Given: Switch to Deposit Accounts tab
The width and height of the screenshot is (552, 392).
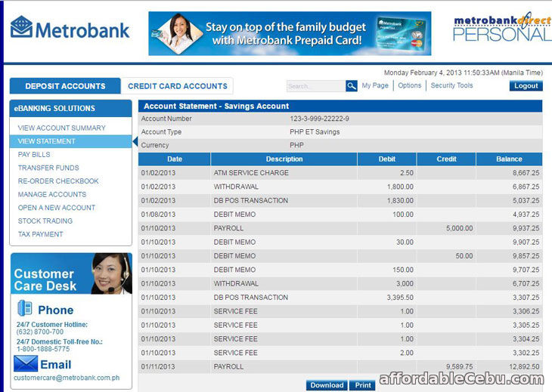Looking at the screenshot, I should [x=65, y=86].
